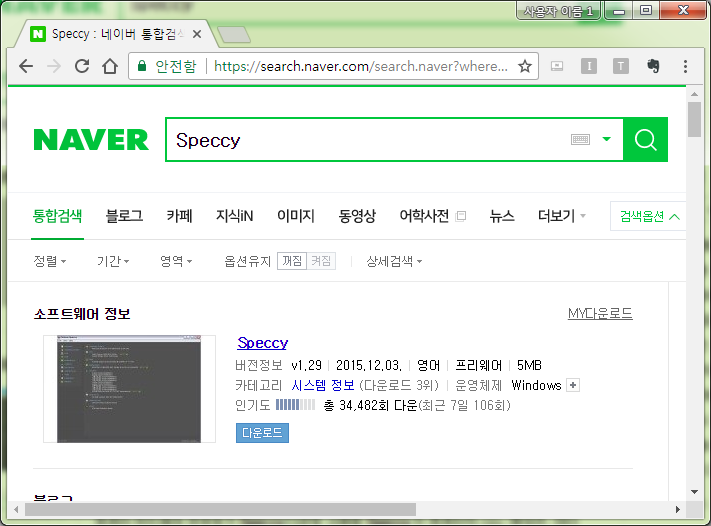
Task: Click the date 2015.12.03.
Action: click(369, 365)
